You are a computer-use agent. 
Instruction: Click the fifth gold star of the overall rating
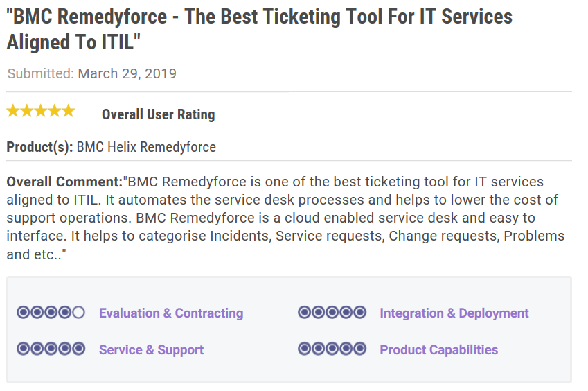click(x=69, y=111)
